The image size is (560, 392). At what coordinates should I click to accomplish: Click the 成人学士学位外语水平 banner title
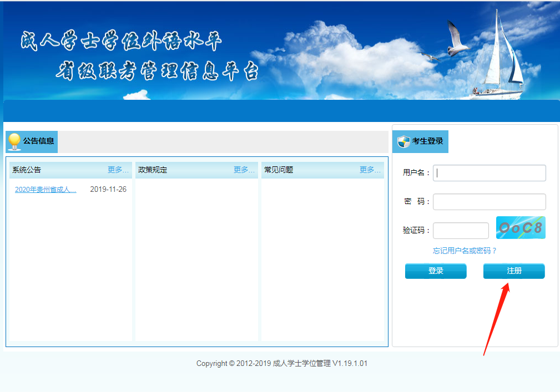121,42
